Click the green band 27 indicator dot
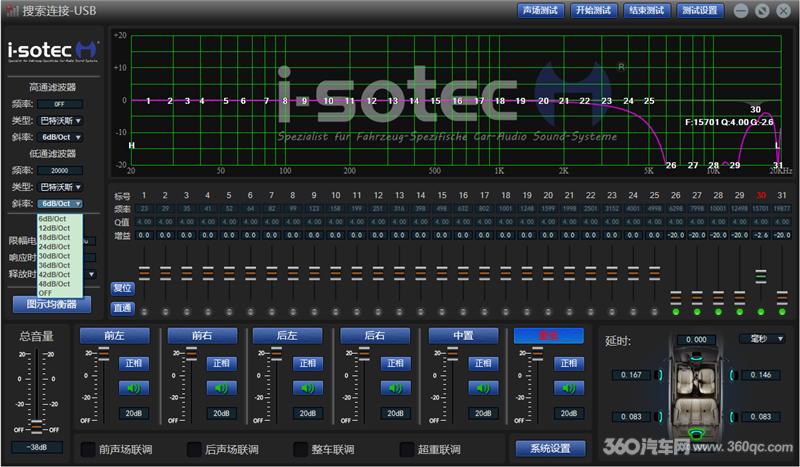 coord(697,312)
